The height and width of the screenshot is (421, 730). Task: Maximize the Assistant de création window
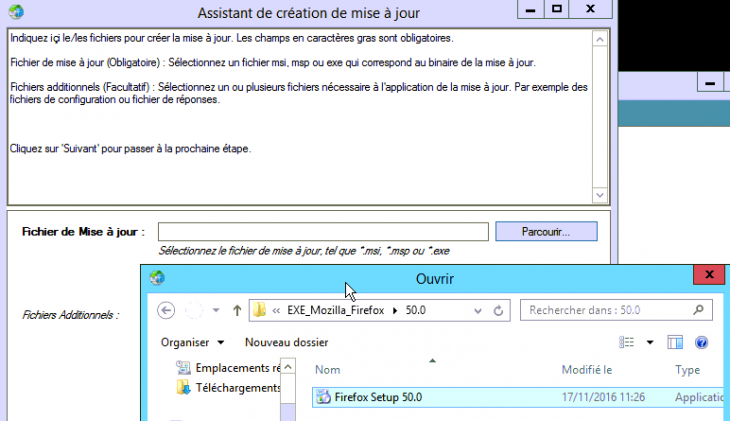(557, 9)
